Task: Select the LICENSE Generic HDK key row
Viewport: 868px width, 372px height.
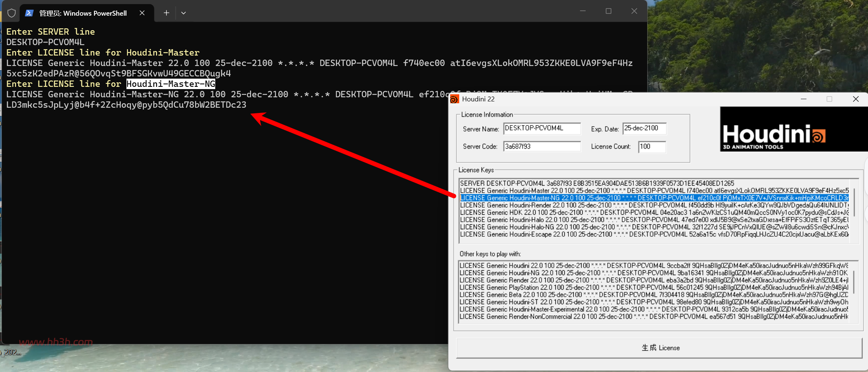Action: click(x=654, y=212)
